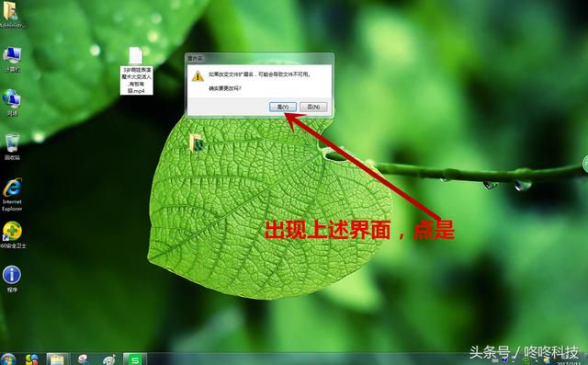Open the pink taskbar application icon
This screenshot has height=365, width=588.
pos(84,359)
